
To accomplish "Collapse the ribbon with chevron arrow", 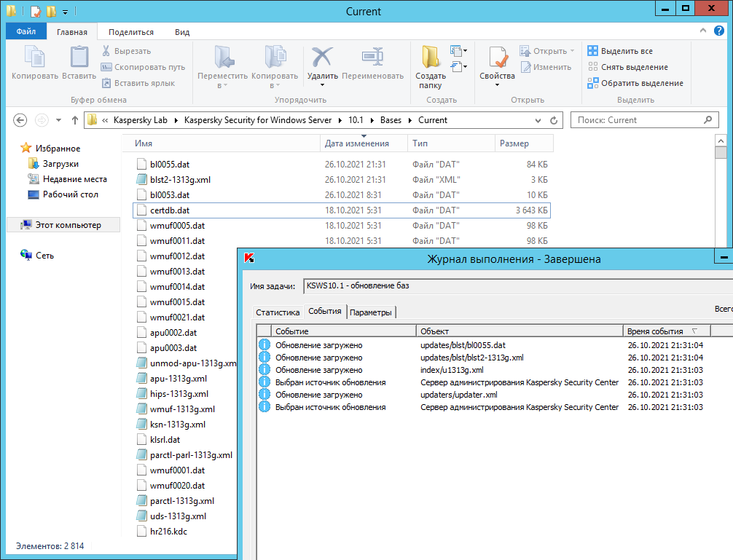I will tap(702, 31).
